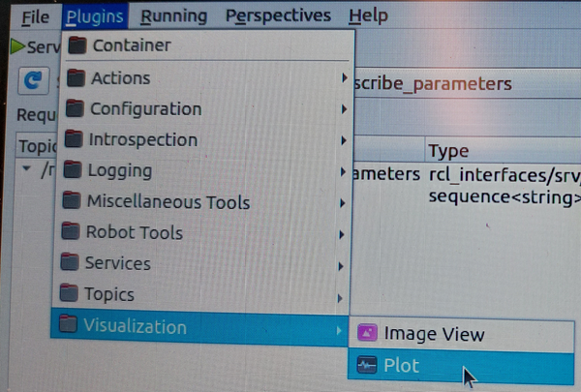Click the Visualization folder icon
The width and height of the screenshot is (581, 392).
click(67, 326)
